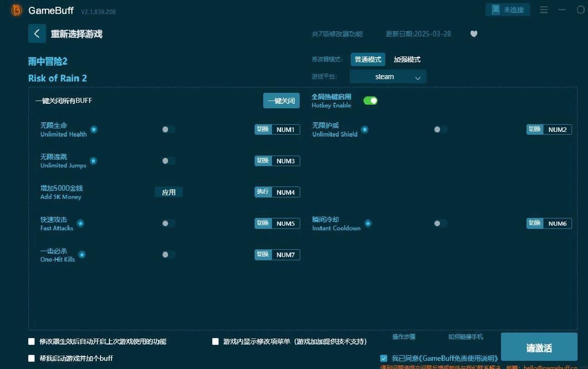The width and height of the screenshot is (588, 369).
Task: Open the steam platform dropdown
Action: [388, 77]
